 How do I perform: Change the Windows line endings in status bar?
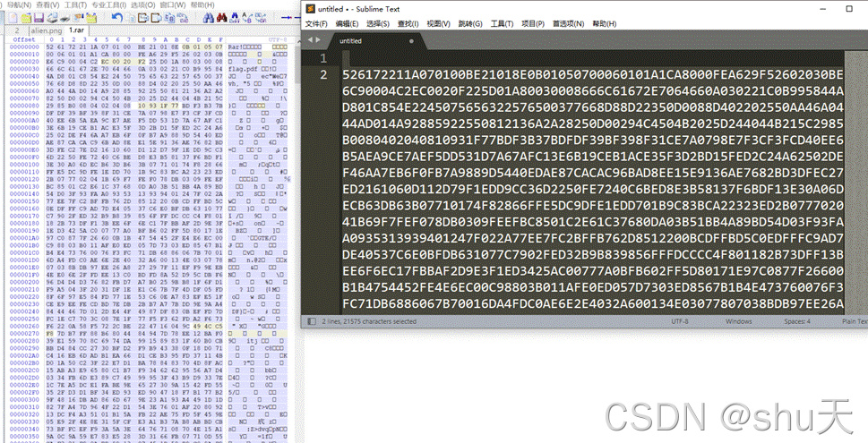[x=738, y=321]
